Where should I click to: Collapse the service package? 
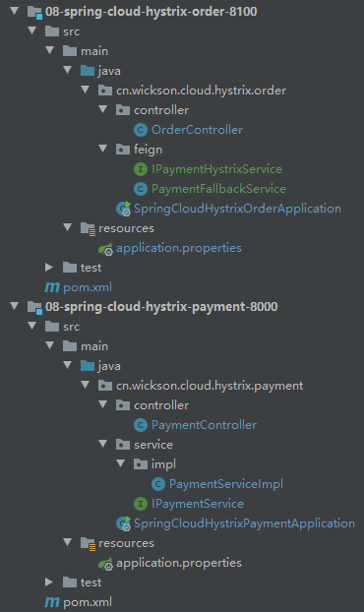[x=103, y=444]
